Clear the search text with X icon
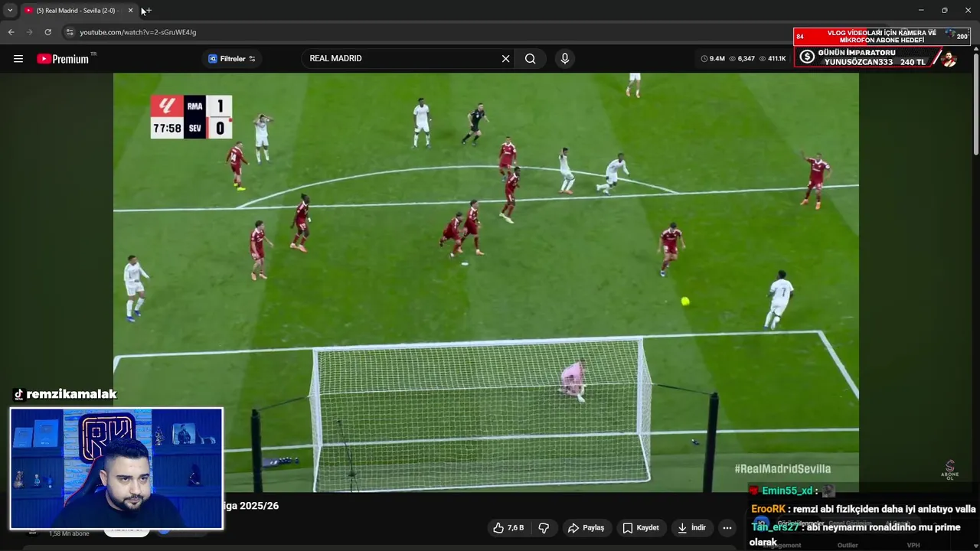The height and width of the screenshot is (551, 980). tap(505, 59)
